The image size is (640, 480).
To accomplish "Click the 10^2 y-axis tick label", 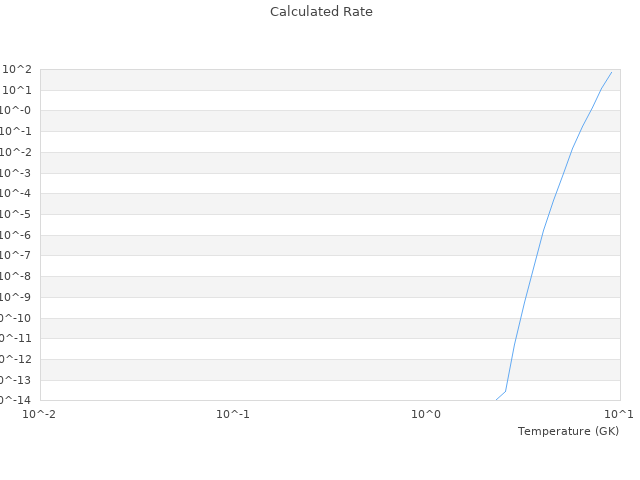I will [x=17, y=69].
